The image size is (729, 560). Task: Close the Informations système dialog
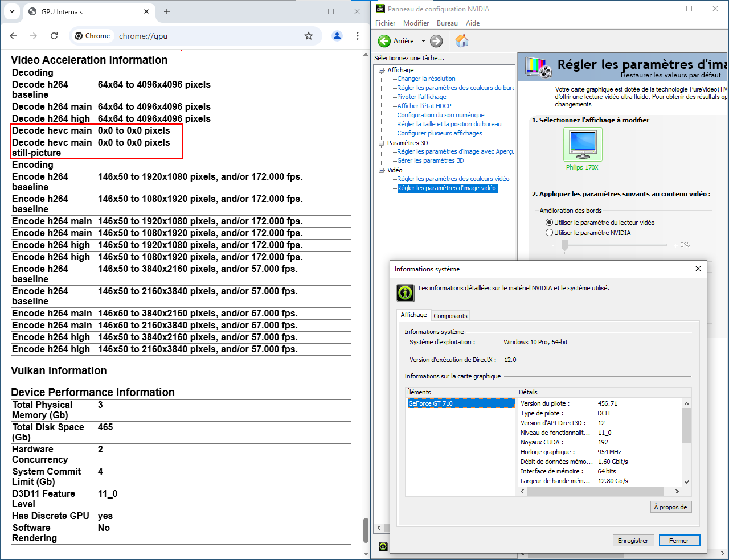tap(698, 269)
